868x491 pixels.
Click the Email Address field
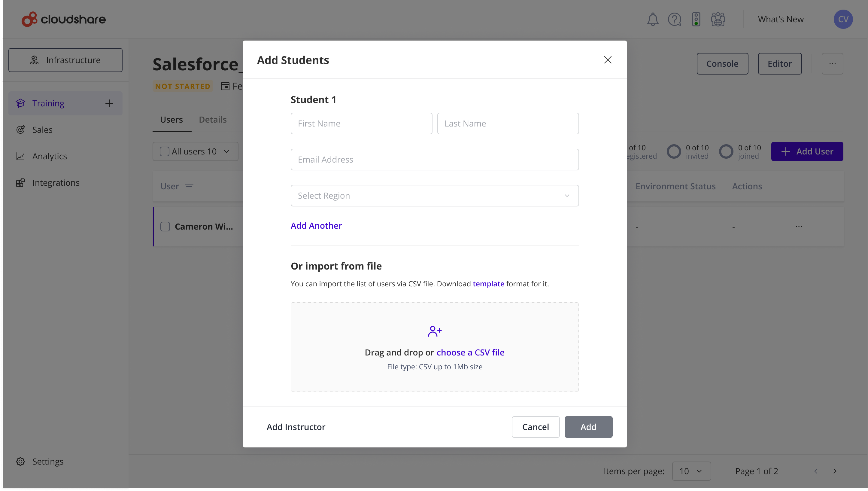(x=435, y=160)
